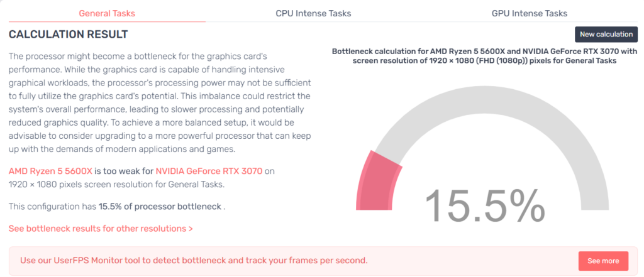Follow the NVIDIA GeForce RTX 3070 link
This screenshot has height=277, width=644.
(208, 171)
